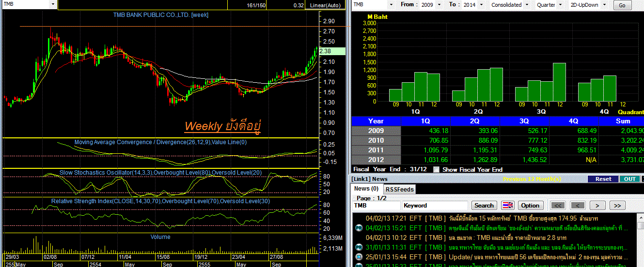Viewport: 644px width, 267px height.
Task: Click the current price label 2.38
Action: (332, 51)
